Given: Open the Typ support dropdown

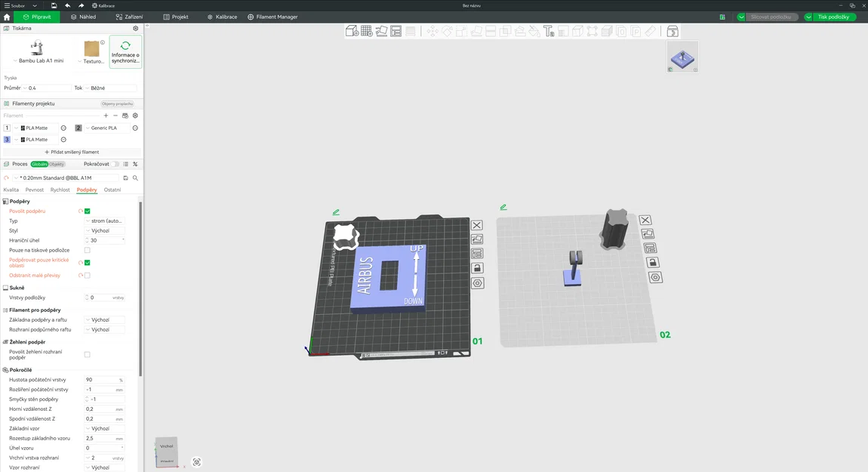Looking at the screenshot, I should point(105,221).
